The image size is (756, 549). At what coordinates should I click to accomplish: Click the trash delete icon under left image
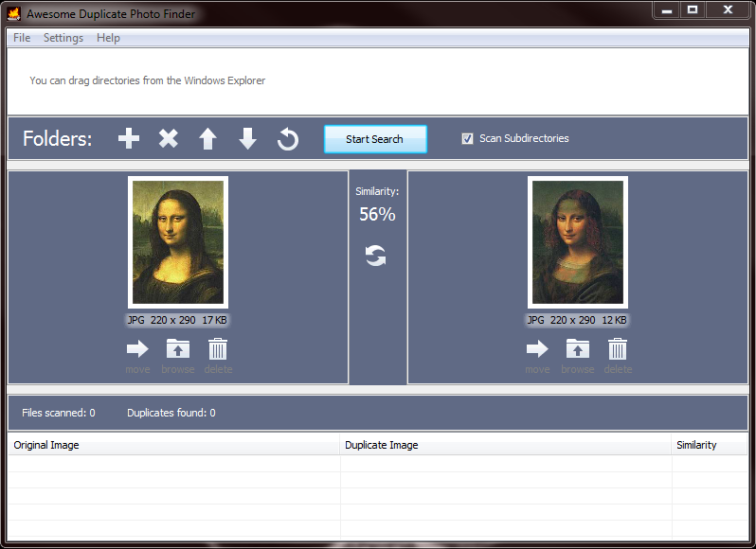pos(218,348)
